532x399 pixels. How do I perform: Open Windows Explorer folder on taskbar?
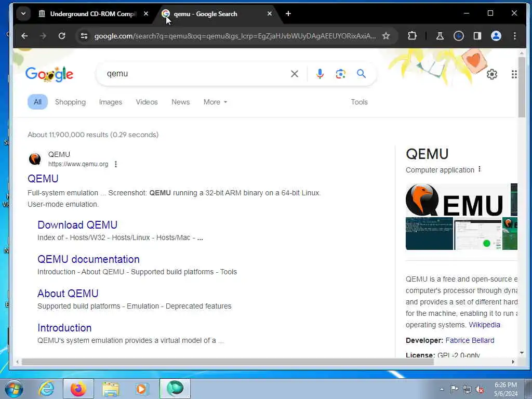point(111,389)
